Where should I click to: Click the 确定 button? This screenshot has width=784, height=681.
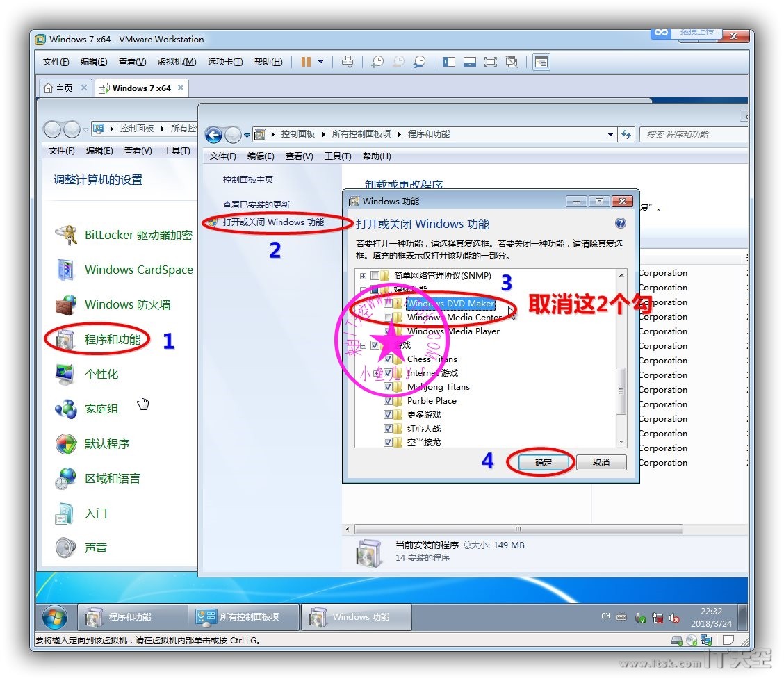pyautogui.click(x=544, y=463)
